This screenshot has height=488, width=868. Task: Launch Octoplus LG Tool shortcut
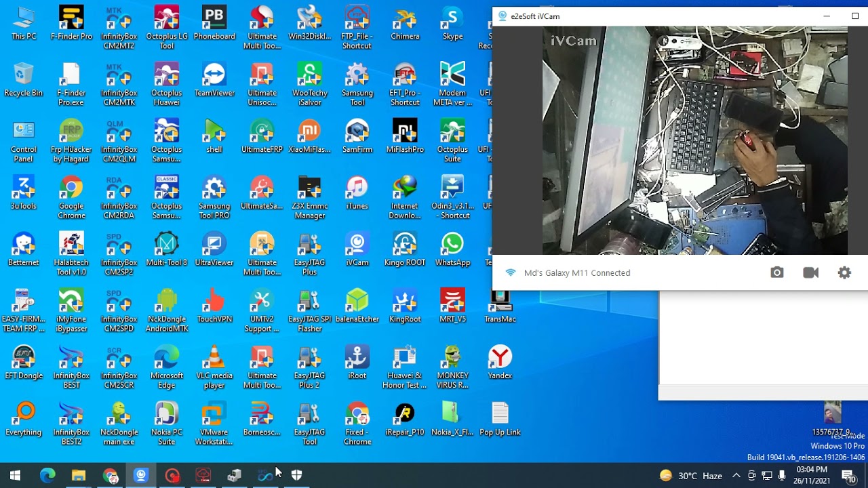(x=167, y=28)
